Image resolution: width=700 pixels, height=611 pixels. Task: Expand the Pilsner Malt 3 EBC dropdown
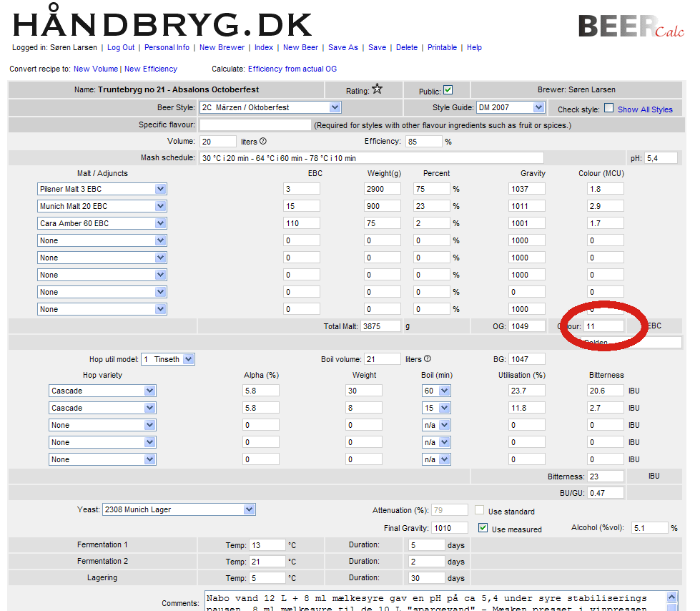click(102, 189)
